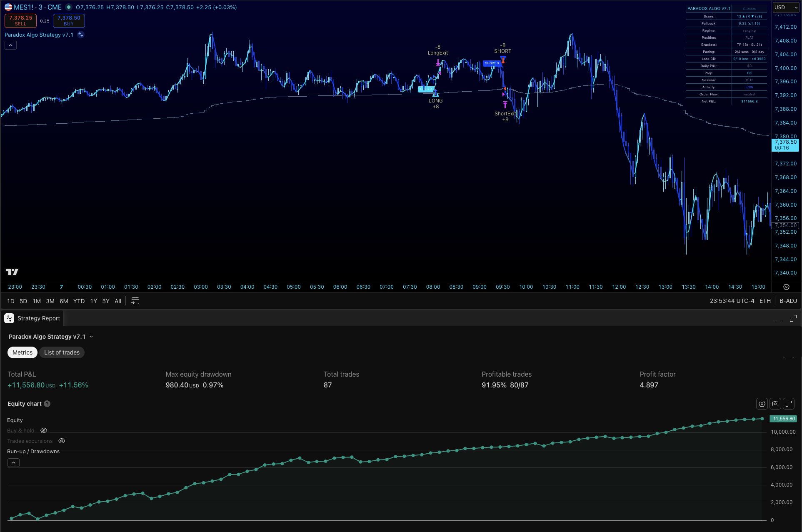Toggle B-ADJ adjustment setting

click(788, 301)
